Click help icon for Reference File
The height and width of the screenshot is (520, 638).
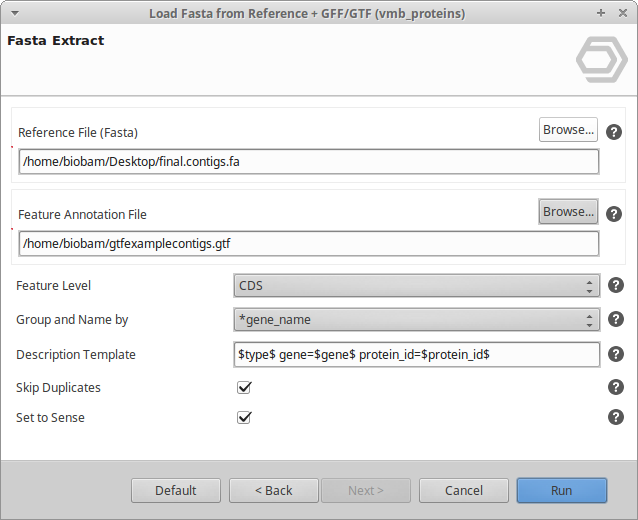(x=614, y=132)
